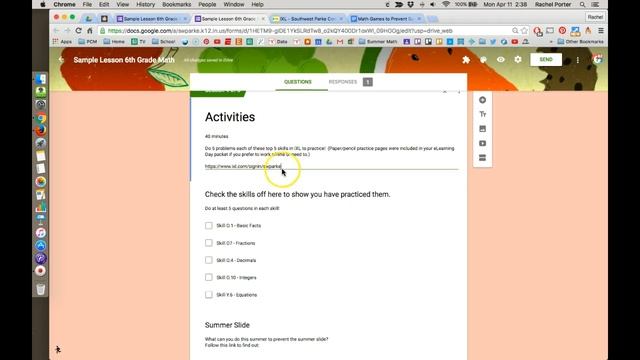
Task: Open the three-dot more options menu
Action: click(x=578, y=60)
